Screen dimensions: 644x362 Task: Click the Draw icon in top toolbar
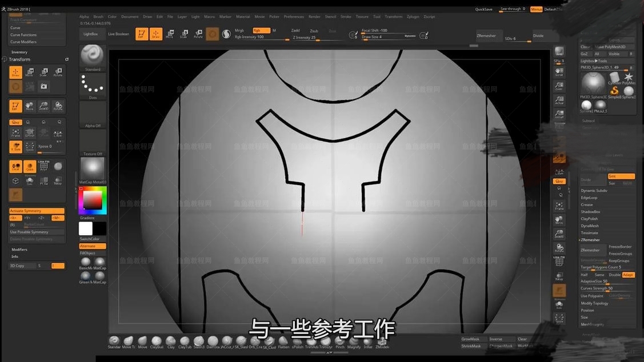155,34
